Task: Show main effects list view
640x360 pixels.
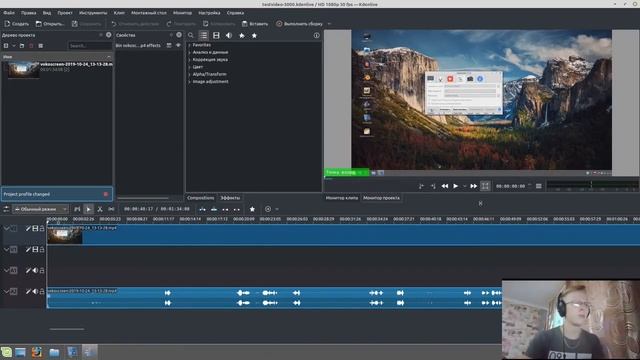Action: 203,36
